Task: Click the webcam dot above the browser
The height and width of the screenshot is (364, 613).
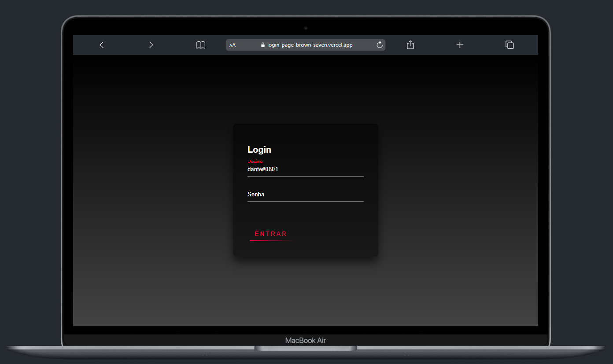Action: pyautogui.click(x=306, y=28)
